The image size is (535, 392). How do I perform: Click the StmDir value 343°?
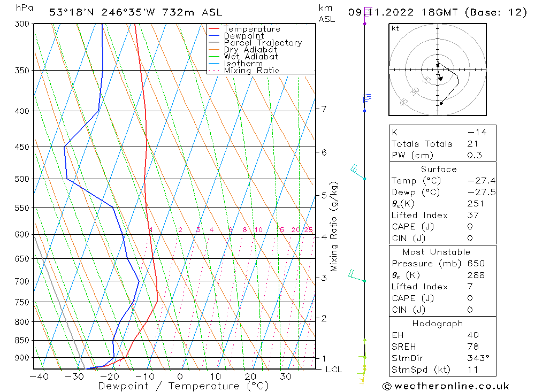click(478, 358)
